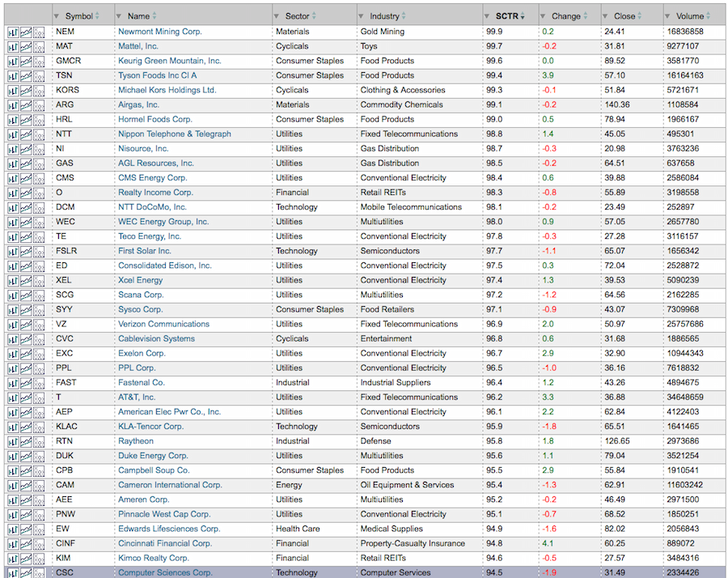Open the Sector column filter triangle
This screenshot has height=578, width=728.
(277, 16)
